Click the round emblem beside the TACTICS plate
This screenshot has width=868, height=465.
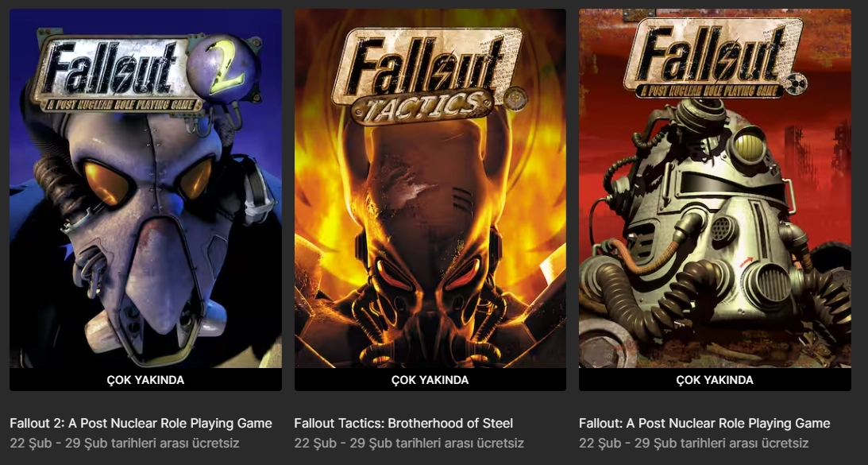point(515,100)
